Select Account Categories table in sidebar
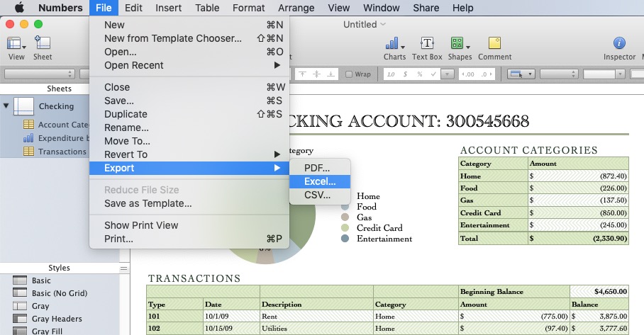The height and width of the screenshot is (335, 644). [x=56, y=125]
